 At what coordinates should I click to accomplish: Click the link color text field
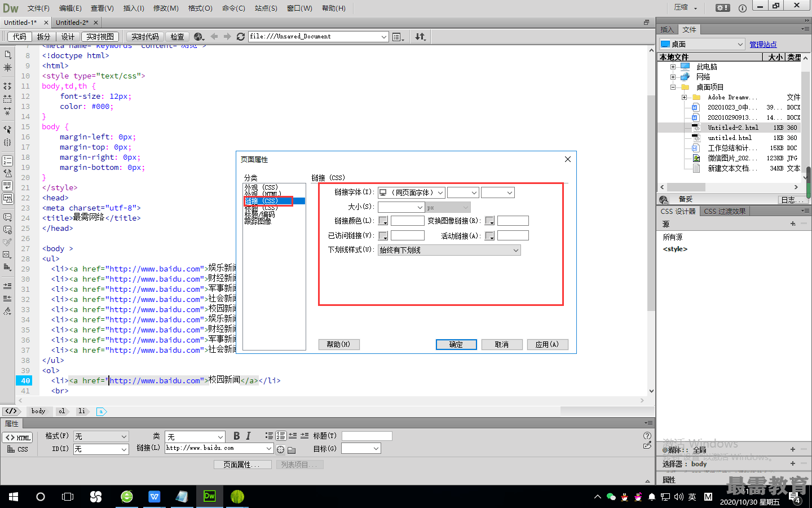(407, 221)
